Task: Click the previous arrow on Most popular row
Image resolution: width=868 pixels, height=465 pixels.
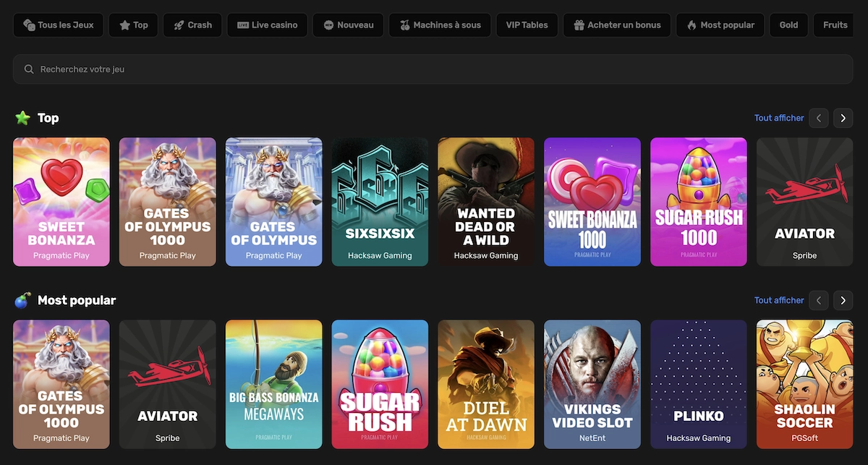Action: click(x=818, y=300)
